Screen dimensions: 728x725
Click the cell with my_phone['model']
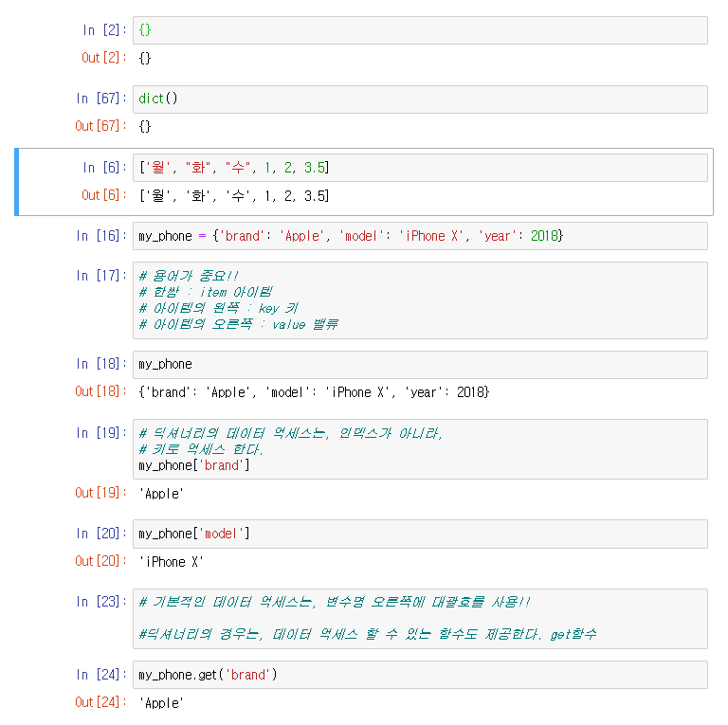coord(420,534)
